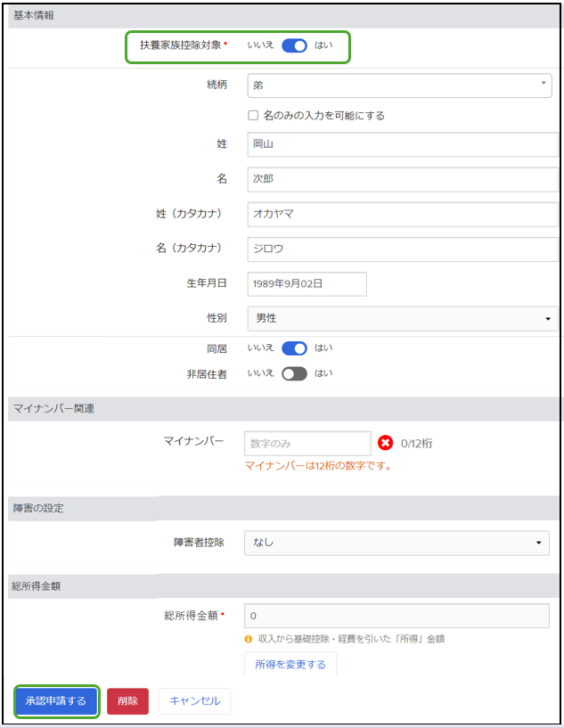Focus the 名 field containing 次郎
The height and width of the screenshot is (728, 564).
(403, 179)
